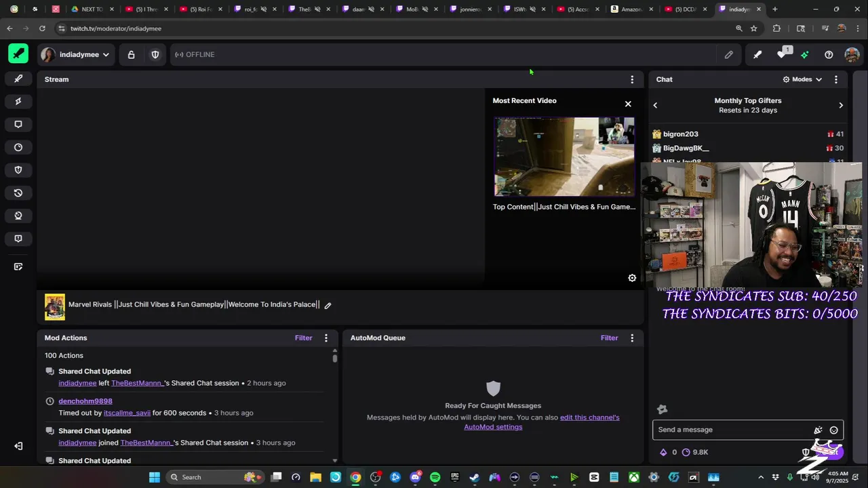Open the circular user icon in the left sidebar
868x488 pixels.
click(x=18, y=216)
